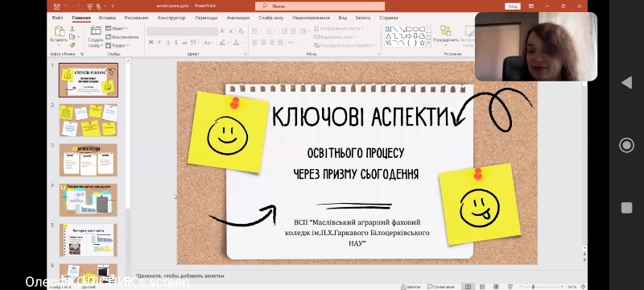Switch to the Анимация tab
This screenshot has height=290, width=644.
click(x=237, y=18)
